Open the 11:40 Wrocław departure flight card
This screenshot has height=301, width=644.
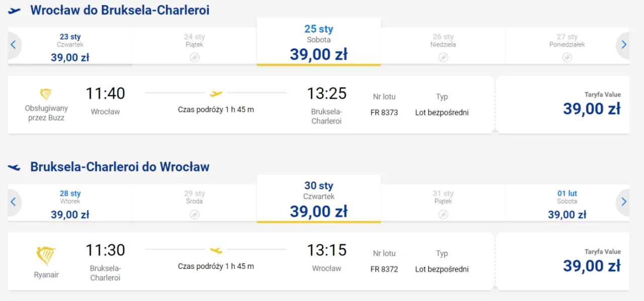(250, 105)
